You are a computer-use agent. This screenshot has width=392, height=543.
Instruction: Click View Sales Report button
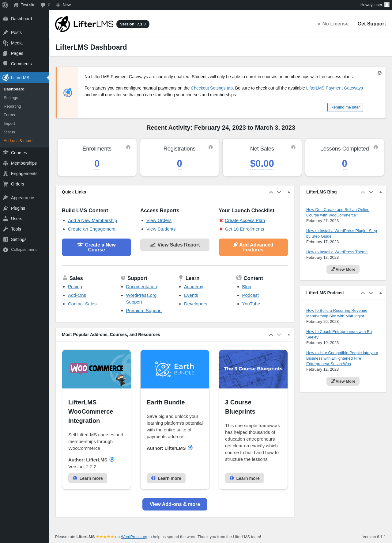point(175,245)
